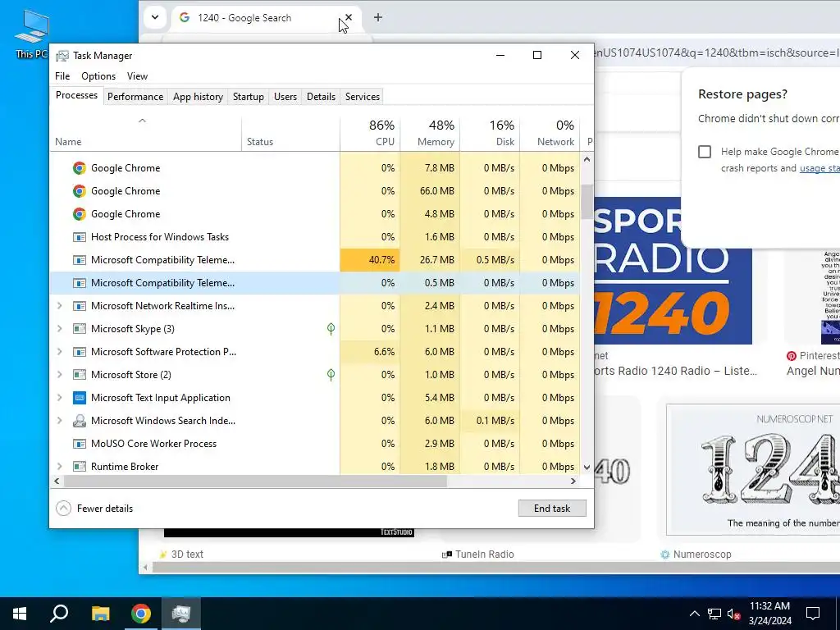Switch to the App history tab
The height and width of the screenshot is (630, 840).
coord(198,97)
